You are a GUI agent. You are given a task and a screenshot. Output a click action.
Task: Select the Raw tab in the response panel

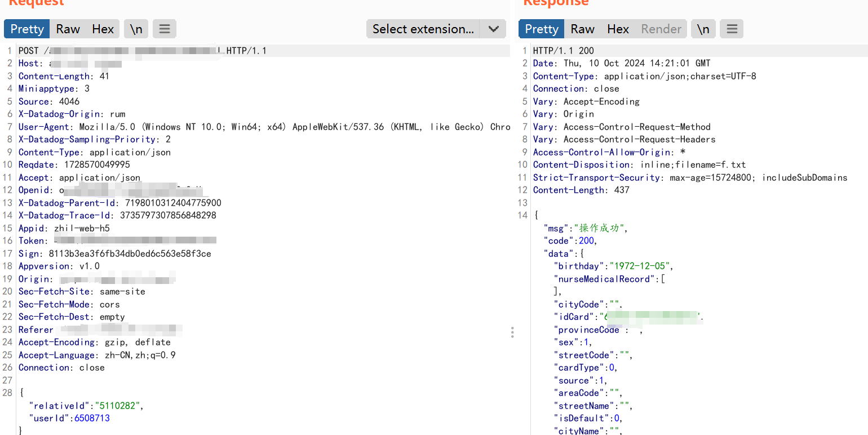pyautogui.click(x=582, y=29)
